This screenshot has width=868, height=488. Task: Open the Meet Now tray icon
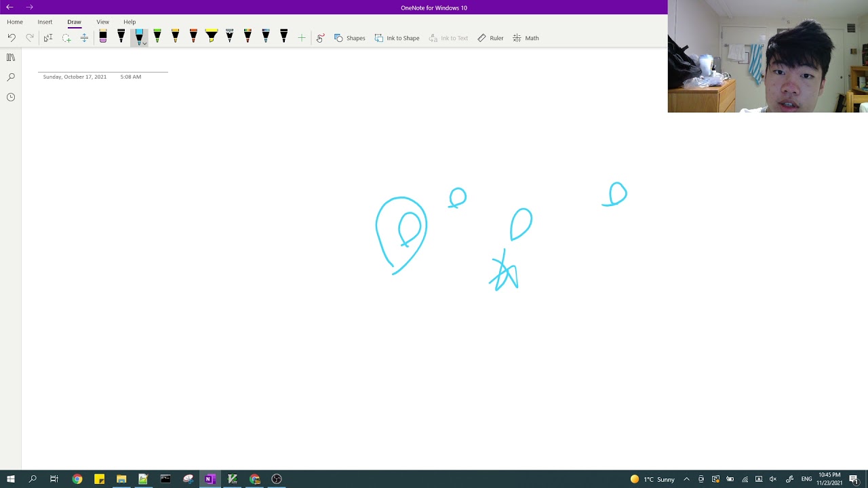pyautogui.click(x=701, y=479)
